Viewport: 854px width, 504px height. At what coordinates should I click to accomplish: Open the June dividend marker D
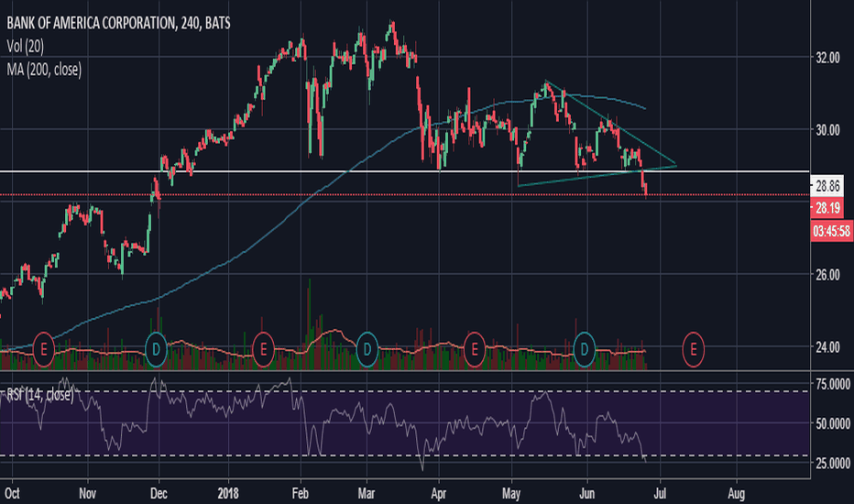[585, 349]
